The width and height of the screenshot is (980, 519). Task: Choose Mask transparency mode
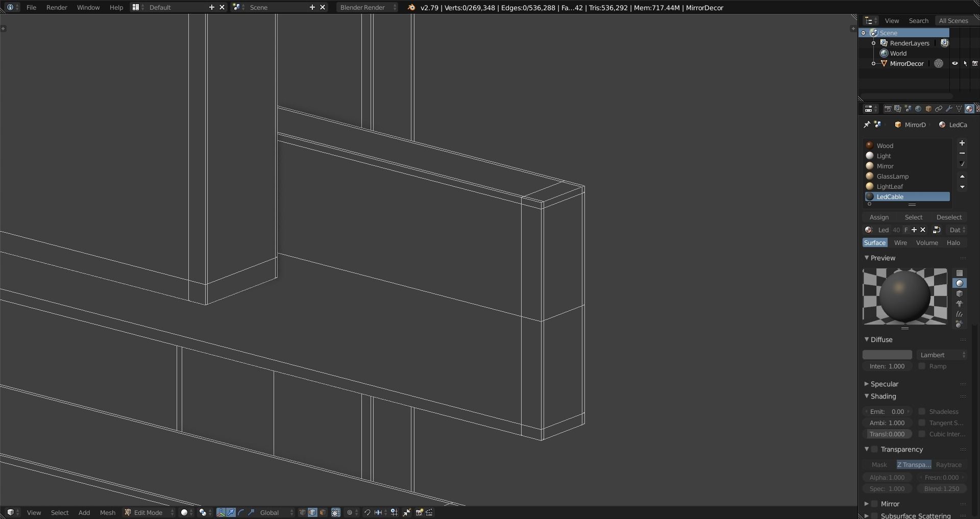879,464
